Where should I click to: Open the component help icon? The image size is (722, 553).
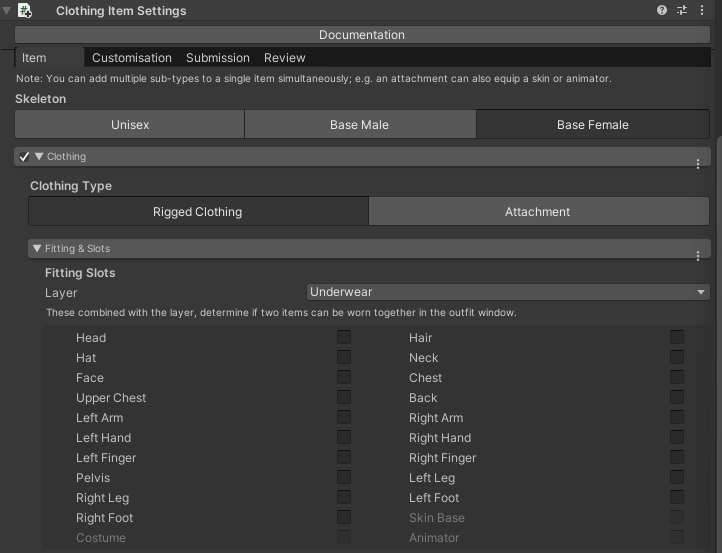coord(662,10)
